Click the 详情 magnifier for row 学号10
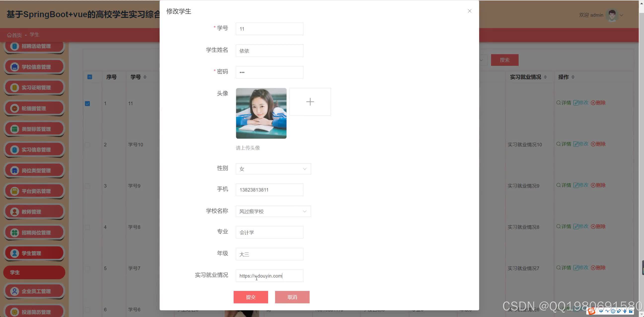Screen dimensions: 644x317 (x=558, y=144)
